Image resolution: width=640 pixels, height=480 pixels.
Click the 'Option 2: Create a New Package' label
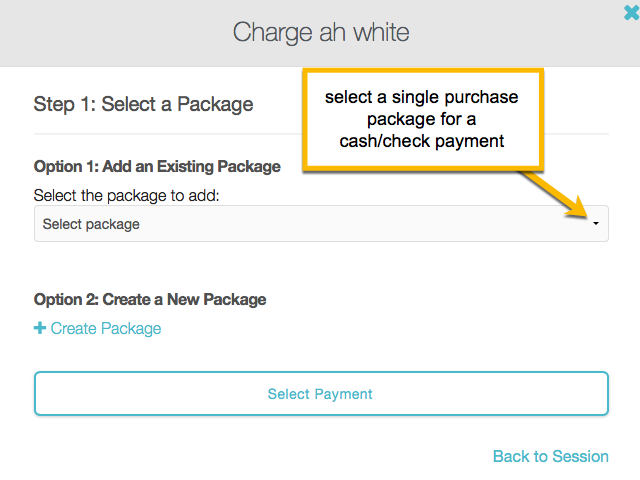(x=150, y=299)
